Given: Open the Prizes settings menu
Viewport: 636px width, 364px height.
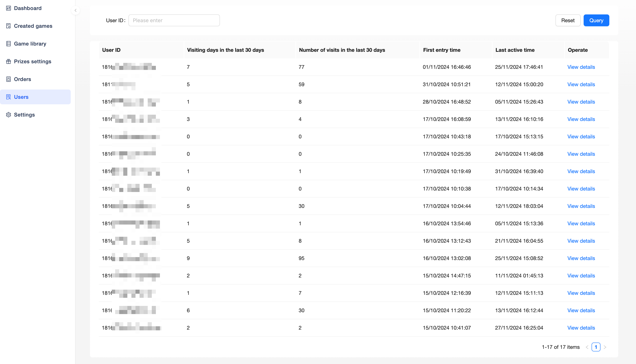Looking at the screenshot, I should pyautogui.click(x=33, y=62).
